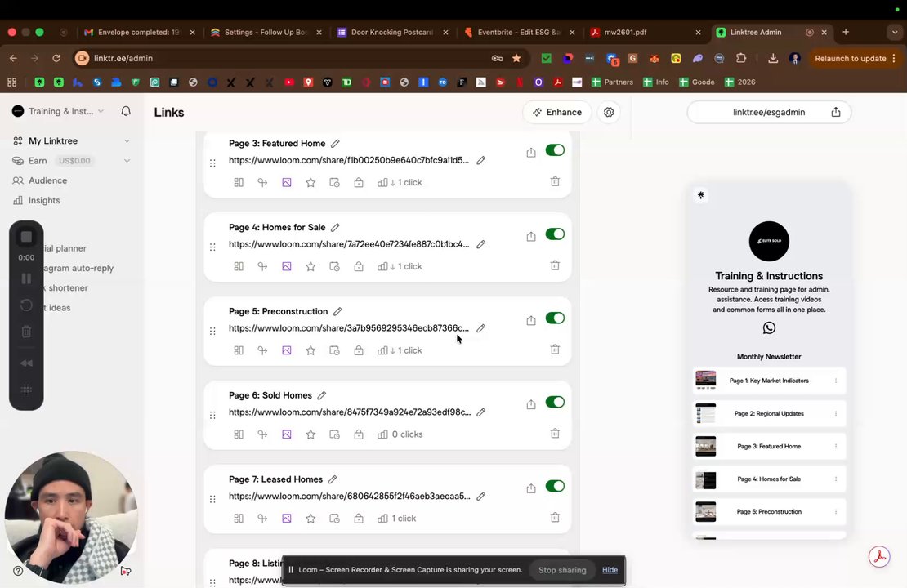Share the Page 6: Sold Homes link
This screenshot has width=907, height=588.
[x=531, y=404]
